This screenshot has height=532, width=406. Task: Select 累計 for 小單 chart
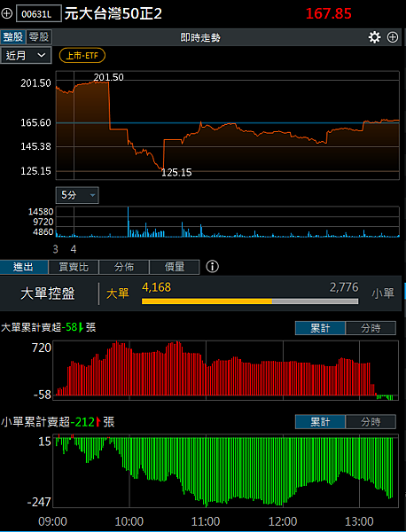coord(320,422)
